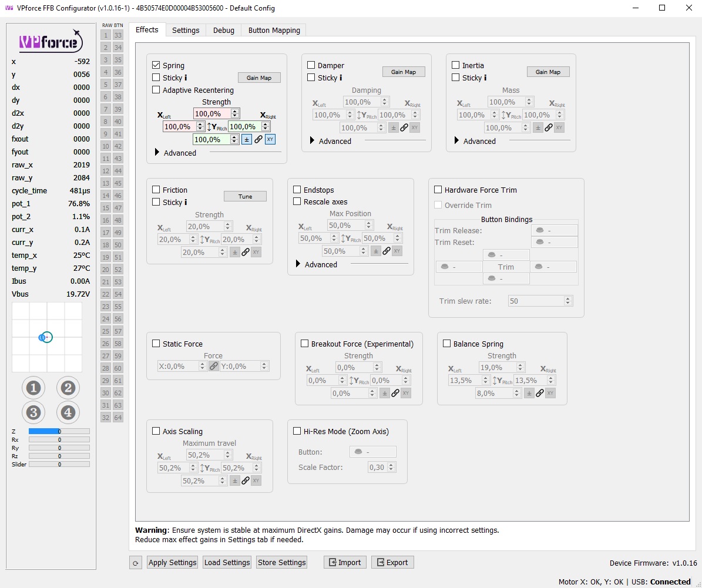This screenshot has height=588, width=702.
Task: Enable the Inertia effect checkbox
Action: [x=456, y=65]
